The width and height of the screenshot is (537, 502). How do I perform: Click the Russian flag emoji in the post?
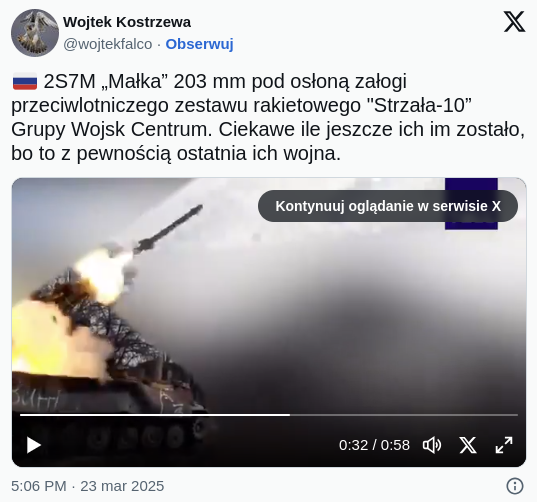pyautogui.click(x=25, y=82)
